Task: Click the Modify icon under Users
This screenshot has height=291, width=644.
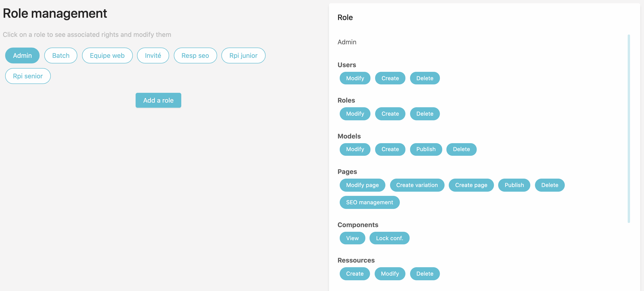Action: [x=355, y=78]
